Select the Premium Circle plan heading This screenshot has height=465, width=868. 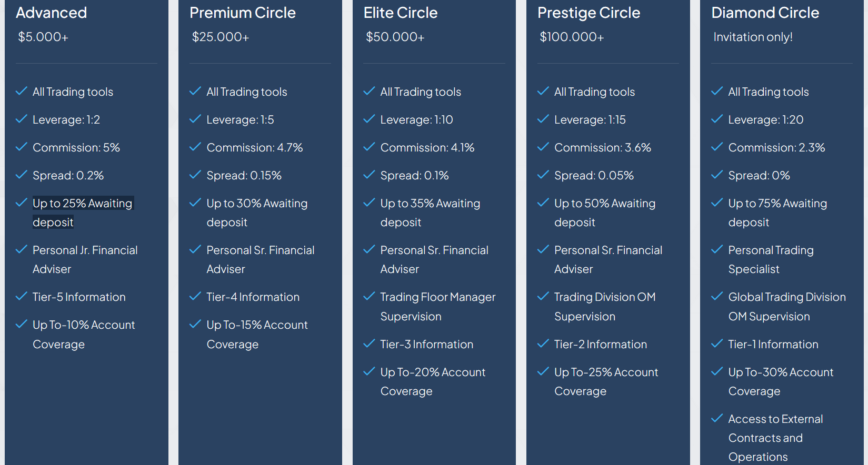243,13
